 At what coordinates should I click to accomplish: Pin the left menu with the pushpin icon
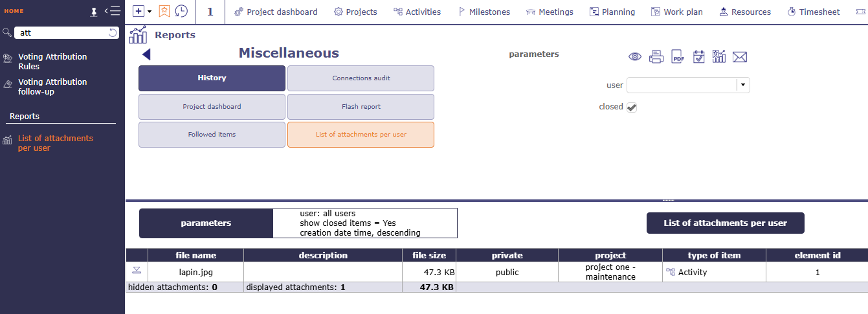[x=94, y=12]
